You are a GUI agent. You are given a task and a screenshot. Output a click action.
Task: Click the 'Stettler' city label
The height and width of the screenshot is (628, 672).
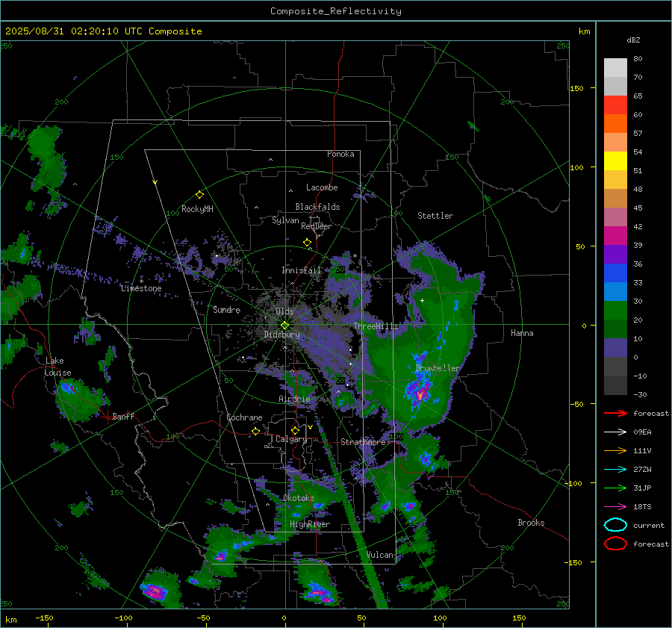[x=435, y=216]
